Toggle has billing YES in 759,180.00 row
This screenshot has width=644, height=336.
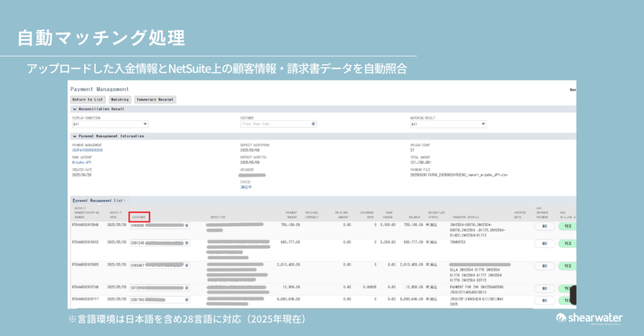click(x=567, y=226)
